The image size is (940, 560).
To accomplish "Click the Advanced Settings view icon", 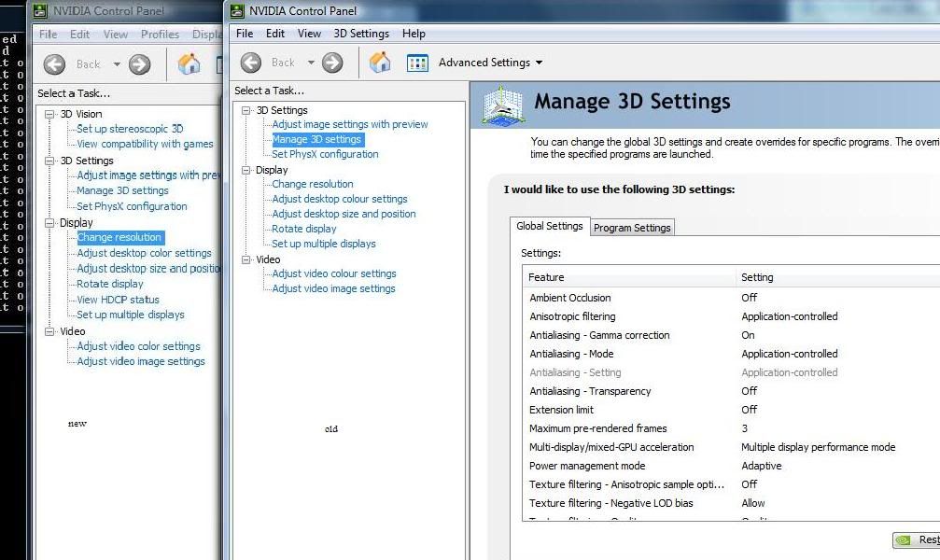I will (417, 63).
